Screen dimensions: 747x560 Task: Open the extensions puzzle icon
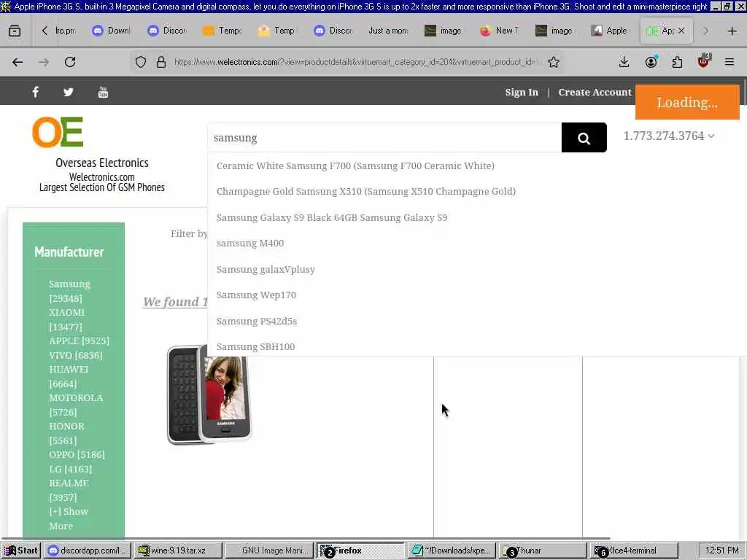point(677,62)
